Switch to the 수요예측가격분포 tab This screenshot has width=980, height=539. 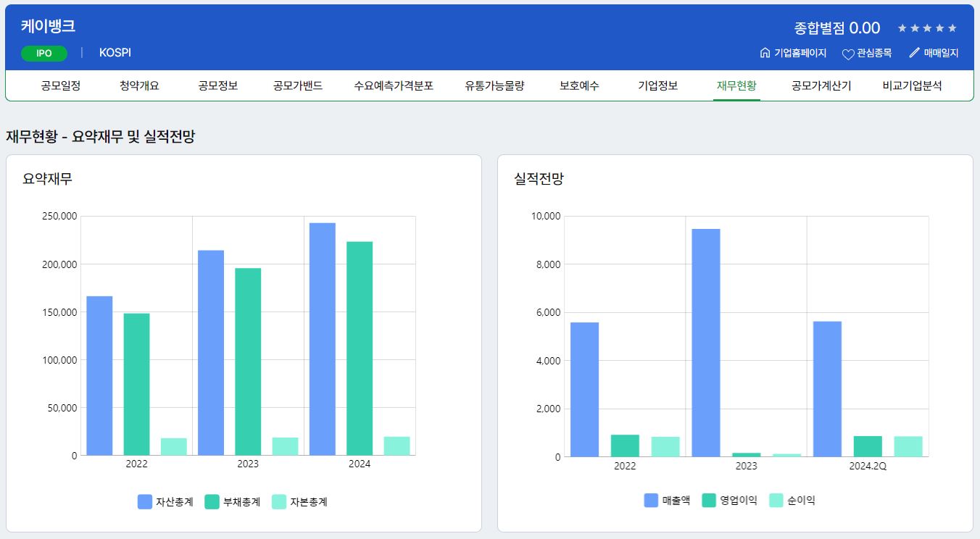[394, 85]
